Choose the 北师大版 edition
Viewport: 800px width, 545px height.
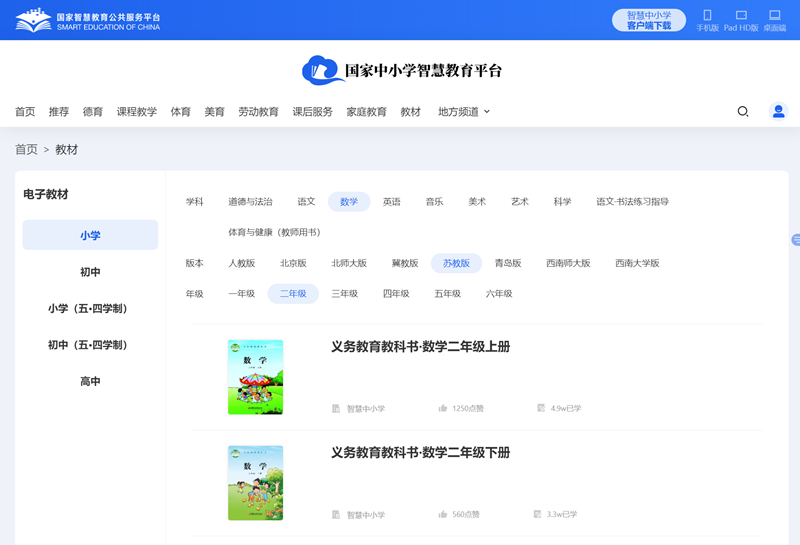tap(349, 263)
